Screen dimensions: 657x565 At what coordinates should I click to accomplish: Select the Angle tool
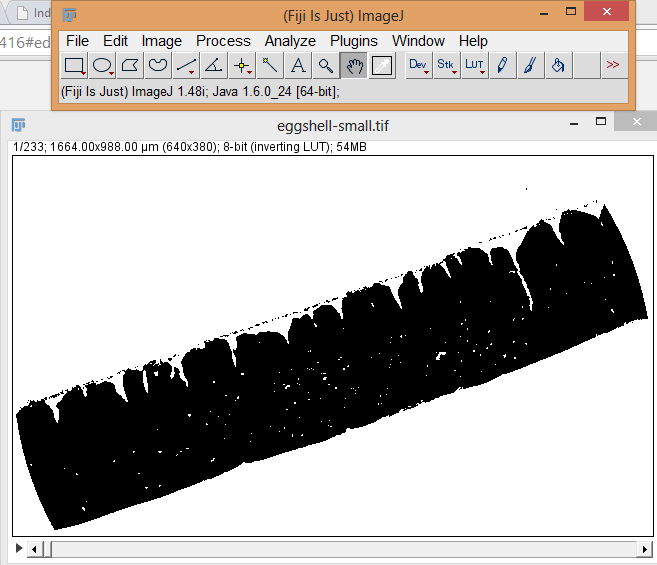[214, 65]
